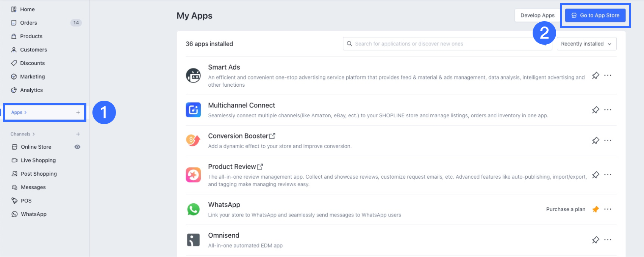This screenshot has width=644, height=257.
Task: Open the WhatsApp app icon in list
Action: click(193, 209)
